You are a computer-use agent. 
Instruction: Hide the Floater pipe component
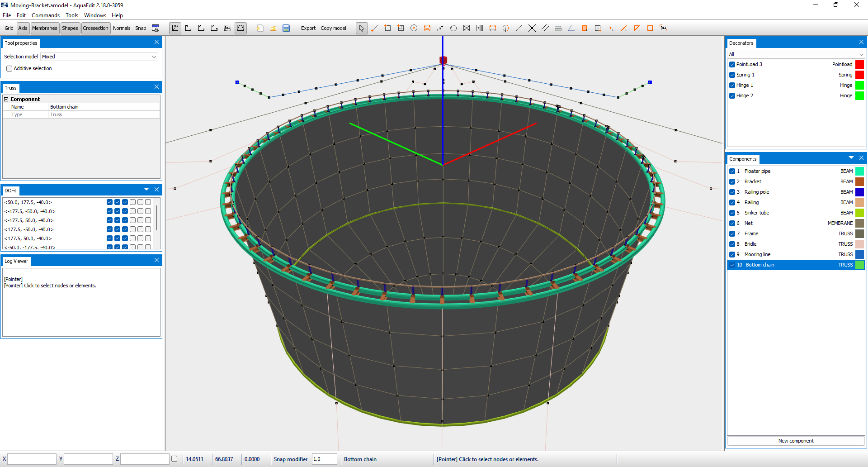coord(732,171)
